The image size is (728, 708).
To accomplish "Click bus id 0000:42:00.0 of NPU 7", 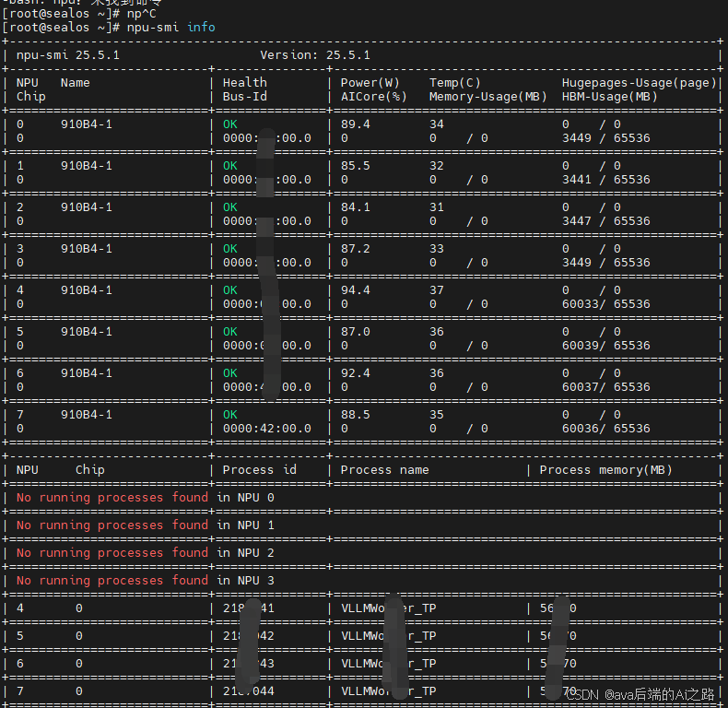I will (267, 429).
